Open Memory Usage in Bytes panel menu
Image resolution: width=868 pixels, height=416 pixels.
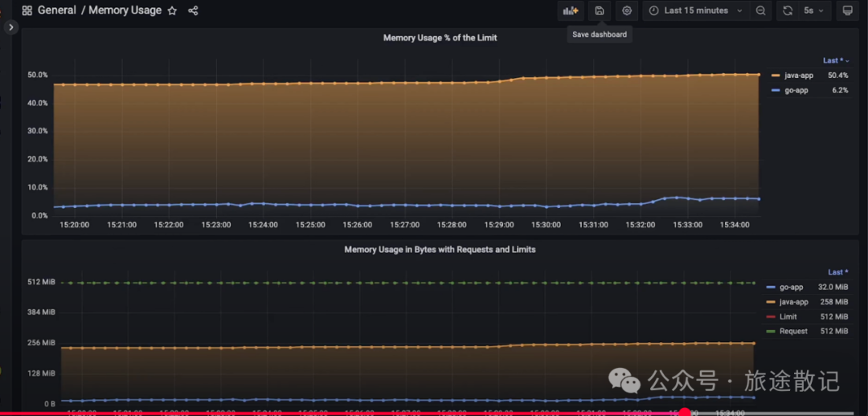pos(440,250)
